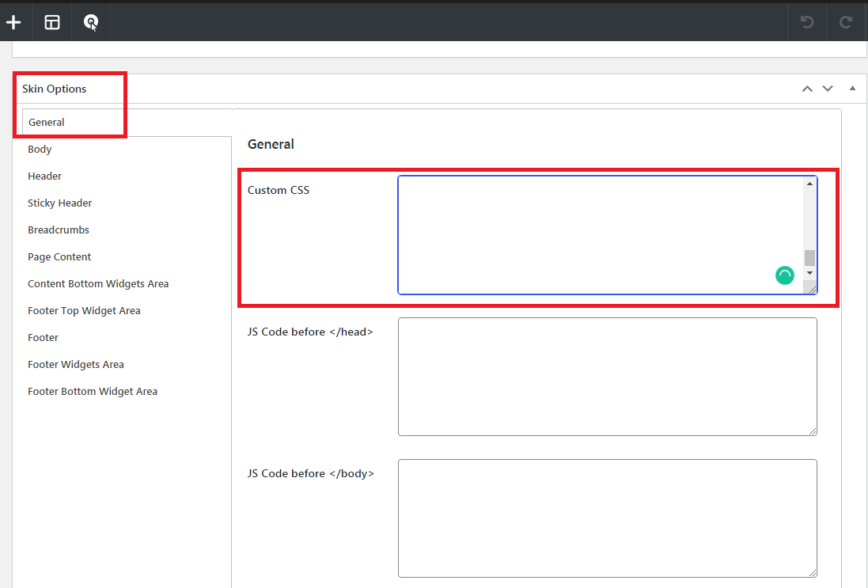
Task: Open the templates layout icon
Action: (x=52, y=22)
